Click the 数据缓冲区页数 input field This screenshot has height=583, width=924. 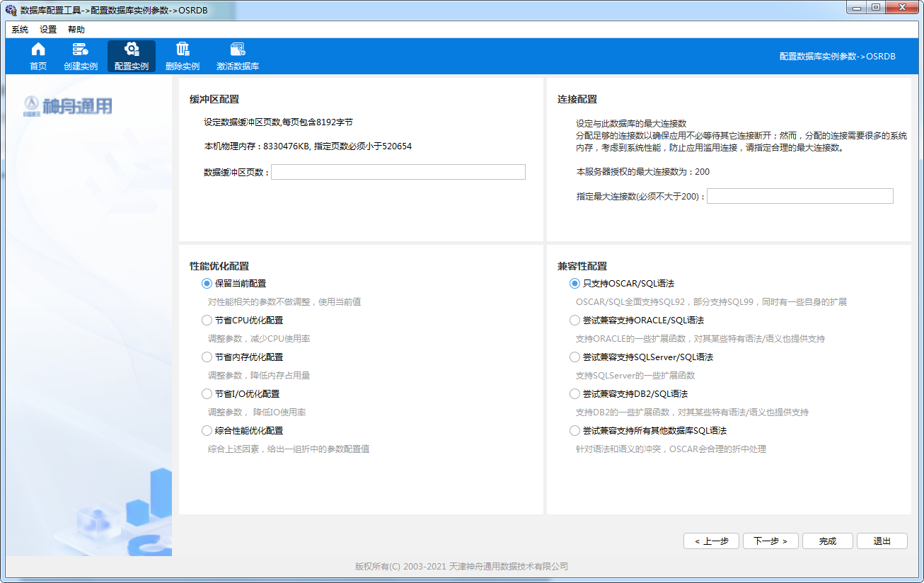398,172
